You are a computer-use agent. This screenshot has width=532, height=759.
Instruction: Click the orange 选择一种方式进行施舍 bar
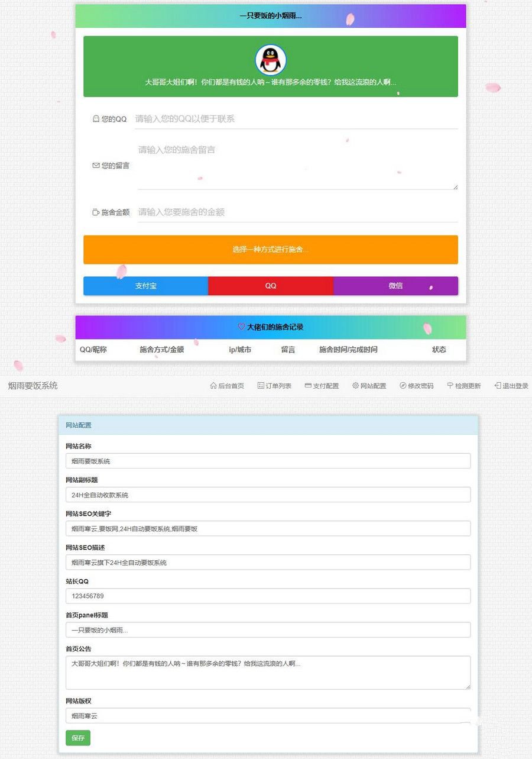point(270,250)
